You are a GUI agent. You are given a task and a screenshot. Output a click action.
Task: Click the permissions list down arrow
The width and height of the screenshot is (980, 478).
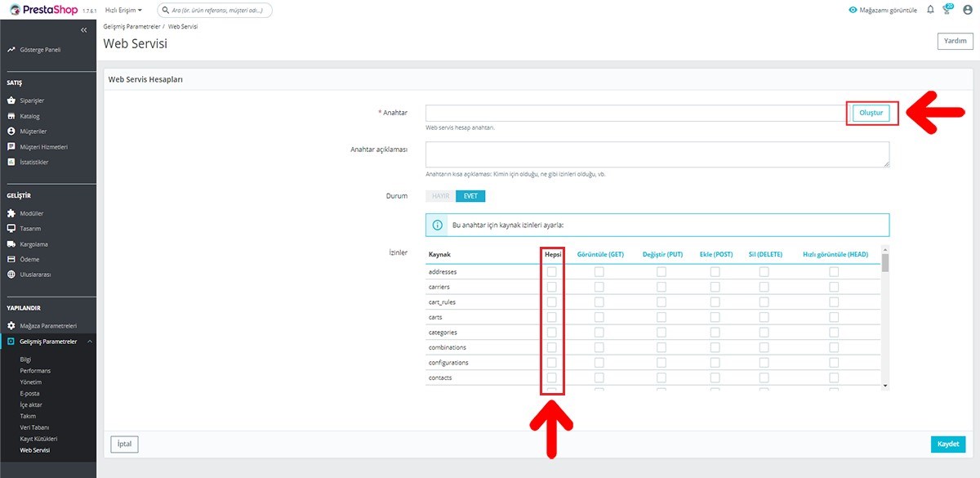tap(886, 385)
